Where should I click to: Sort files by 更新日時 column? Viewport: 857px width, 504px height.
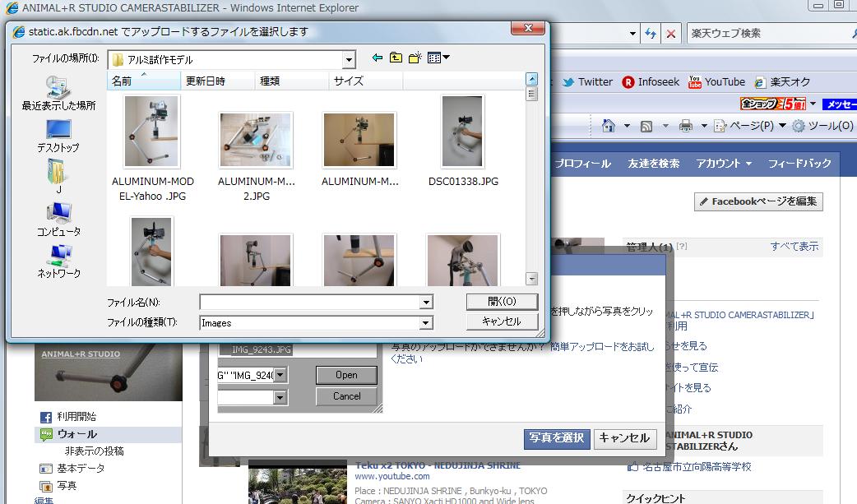(x=217, y=81)
